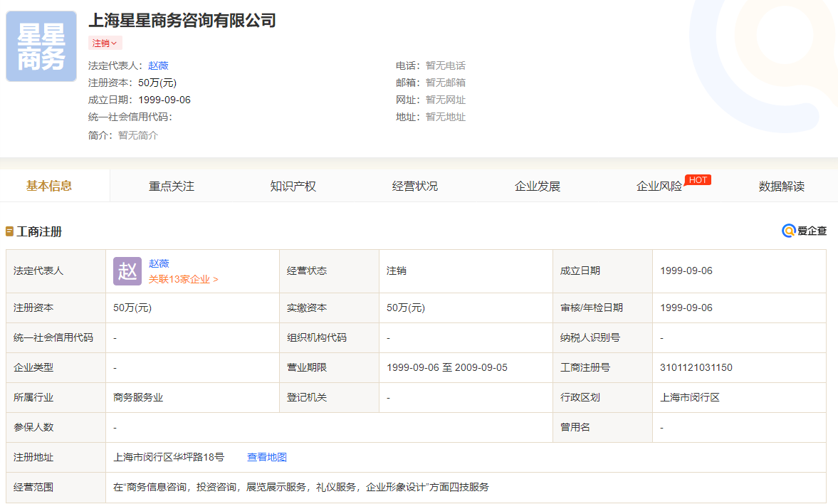Switch to the 重点关注 tab
Viewport: 838px width, 504px height.
point(169,186)
